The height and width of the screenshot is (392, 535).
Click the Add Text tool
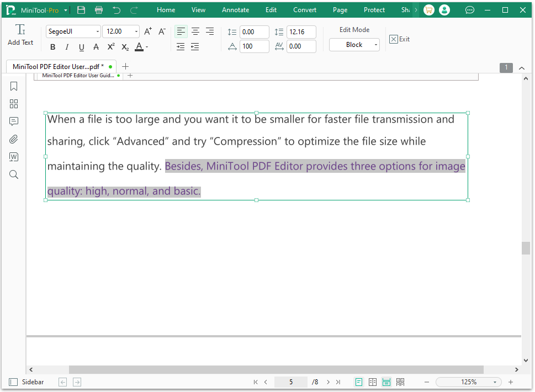click(x=20, y=35)
